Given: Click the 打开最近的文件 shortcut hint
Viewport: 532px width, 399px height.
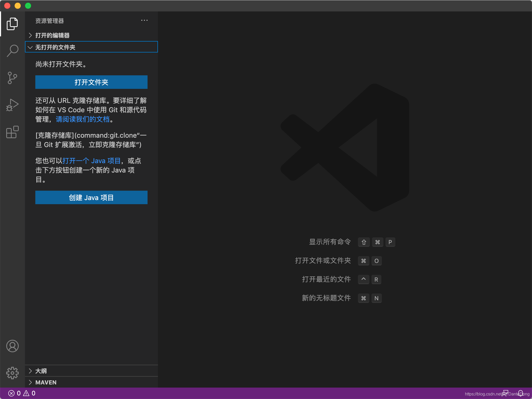Looking at the screenshot, I should click(326, 279).
